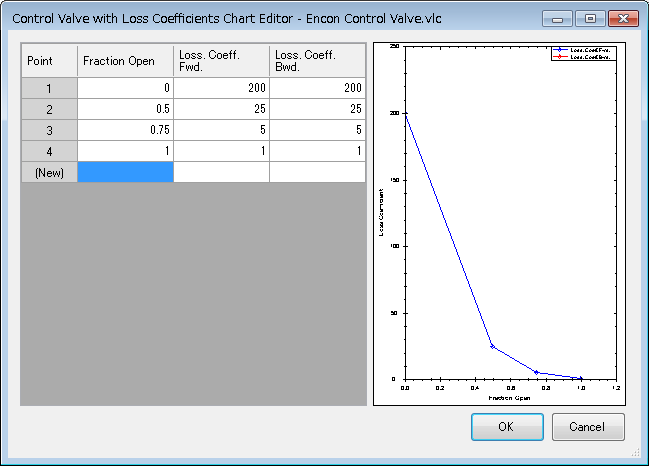Select row header for point 1

pos(49,88)
